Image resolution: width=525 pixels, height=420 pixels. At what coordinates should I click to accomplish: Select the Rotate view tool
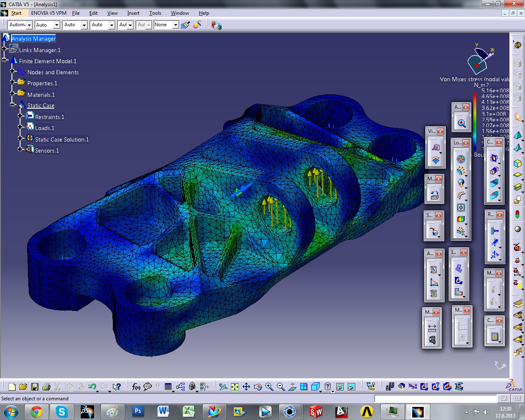click(x=258, y=387)
